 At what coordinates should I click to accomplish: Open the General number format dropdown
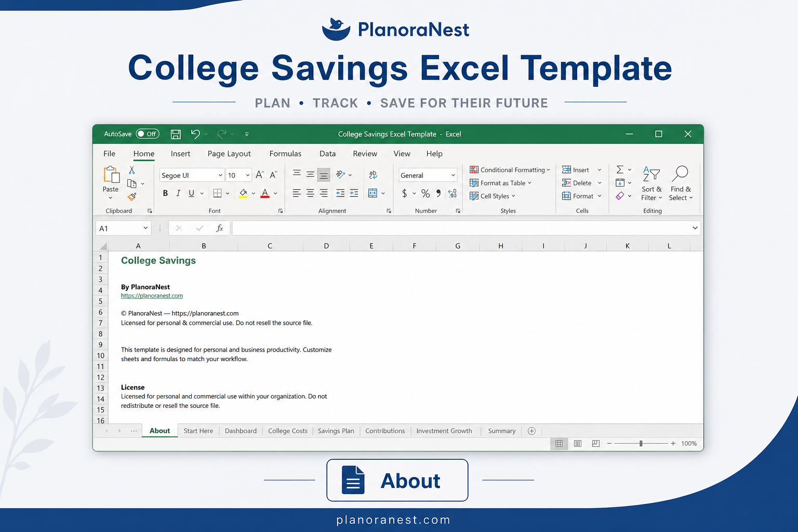point(453,175)
